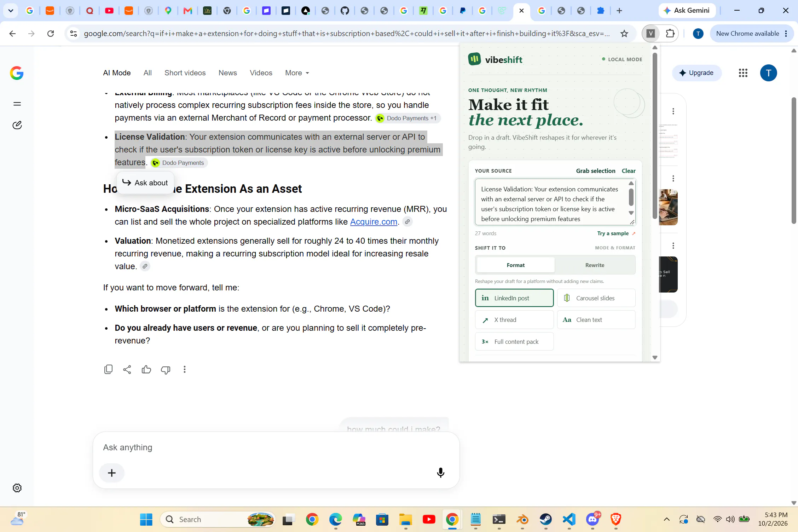Switch VibeShift mode to Rewrite
This screenshot has height=532, width=798.
(595, 265)
